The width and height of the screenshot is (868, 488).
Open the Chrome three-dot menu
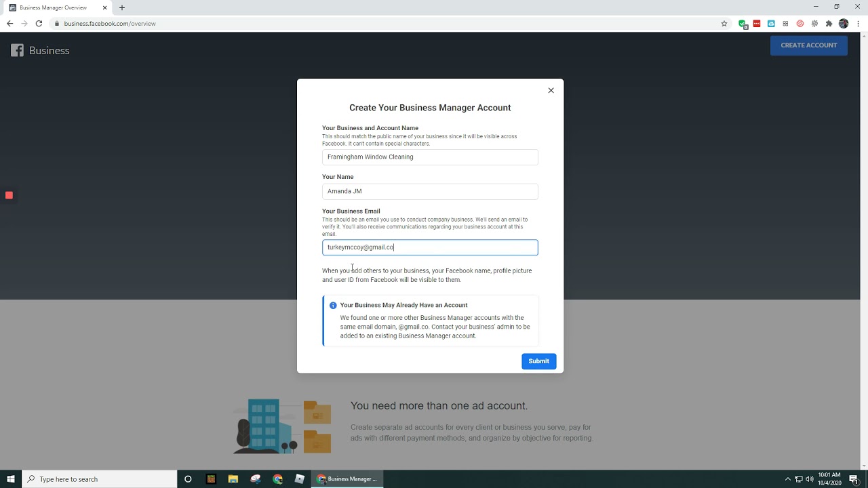point(859,24)
